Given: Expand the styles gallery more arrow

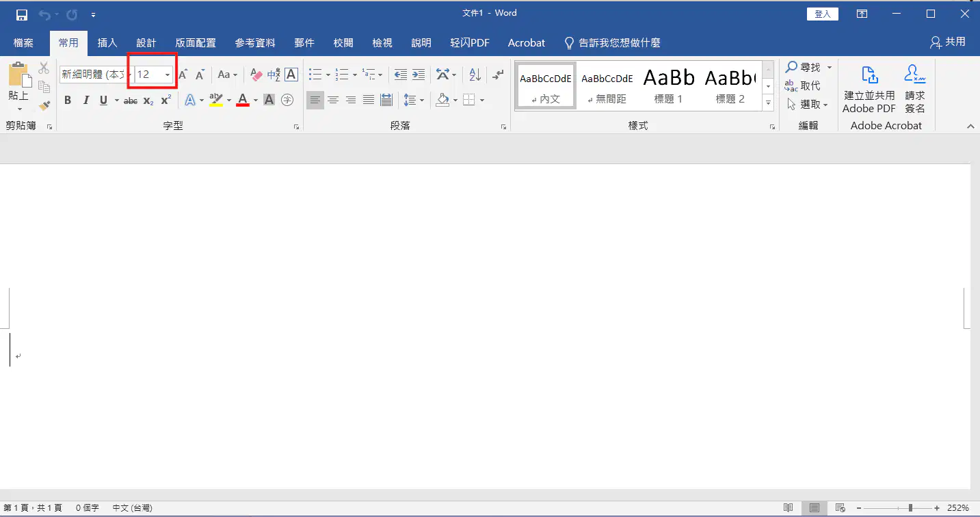Looking at the screenshot, I should 769,103.
